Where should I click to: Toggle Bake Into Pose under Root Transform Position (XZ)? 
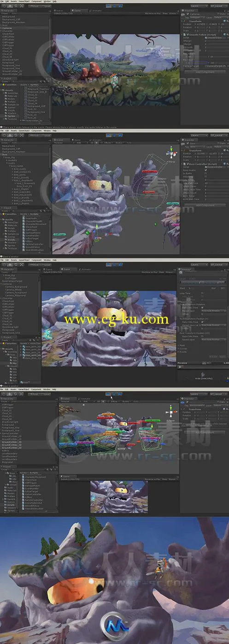[x=203, y=336]
